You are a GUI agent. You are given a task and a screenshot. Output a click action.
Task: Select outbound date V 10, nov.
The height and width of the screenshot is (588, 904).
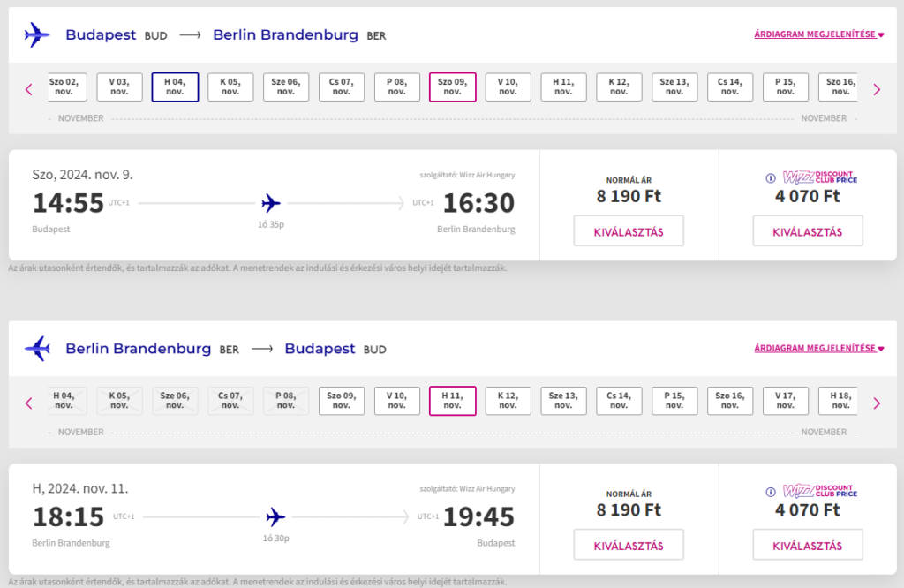click(x=508, y=87)
